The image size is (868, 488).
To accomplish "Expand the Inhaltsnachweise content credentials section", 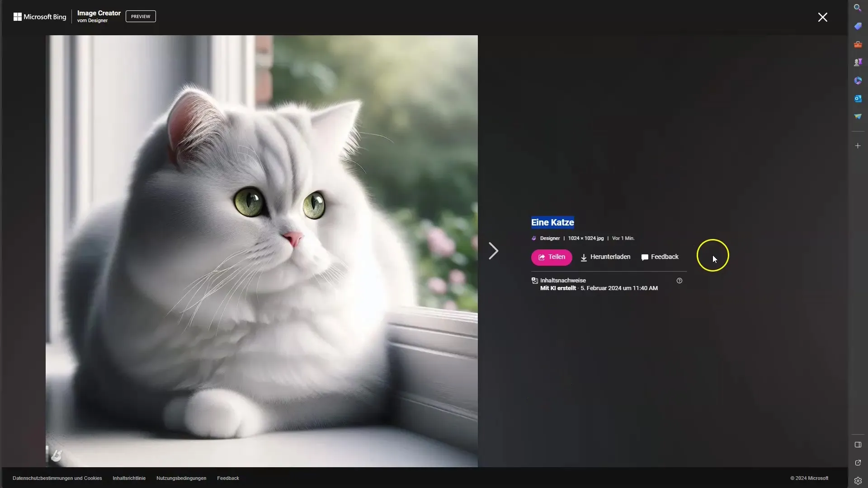I will pos(563,280).
